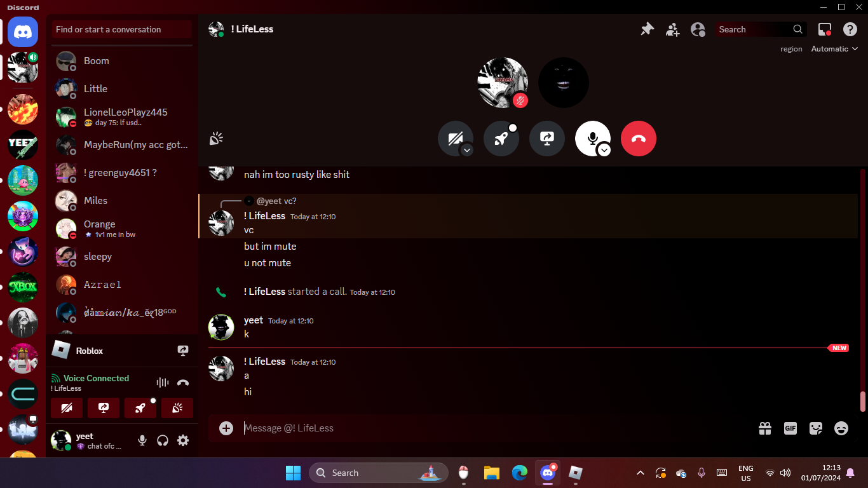The width and height of the screenshot is (868, 488).
Task: Open Roblox from taskbar
Action: pyautogui.click(x=576, y=473)
